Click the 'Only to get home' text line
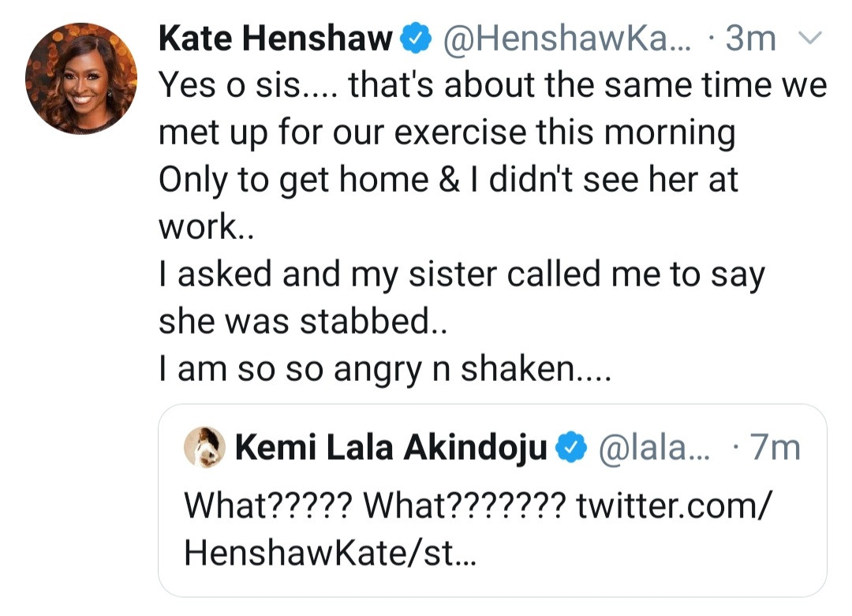The image size is (852, 616). tap(448, 181)
